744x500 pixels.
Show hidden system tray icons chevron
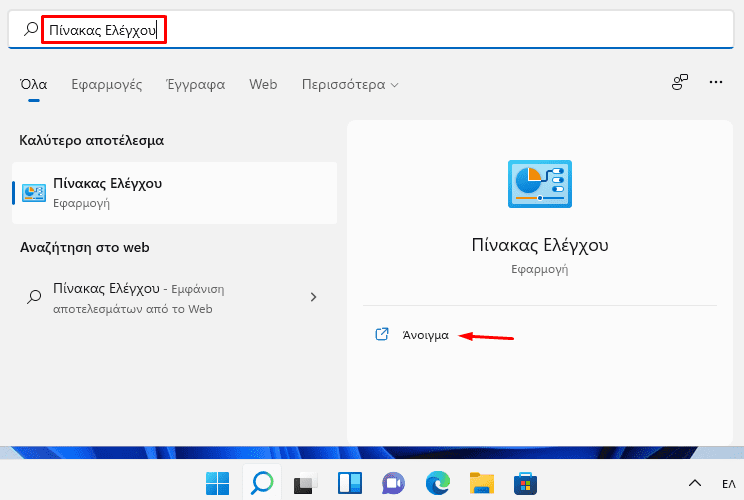[695, 483]
